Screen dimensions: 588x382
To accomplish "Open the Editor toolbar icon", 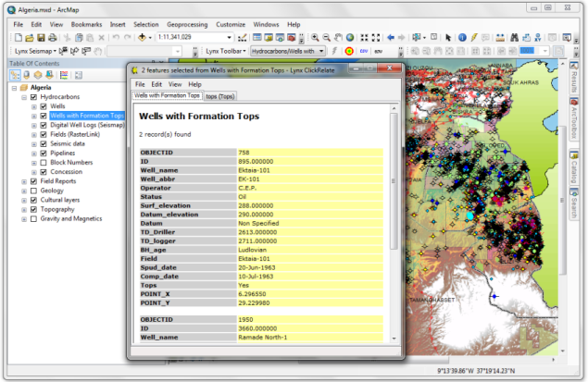I will [x=243, y=37].
